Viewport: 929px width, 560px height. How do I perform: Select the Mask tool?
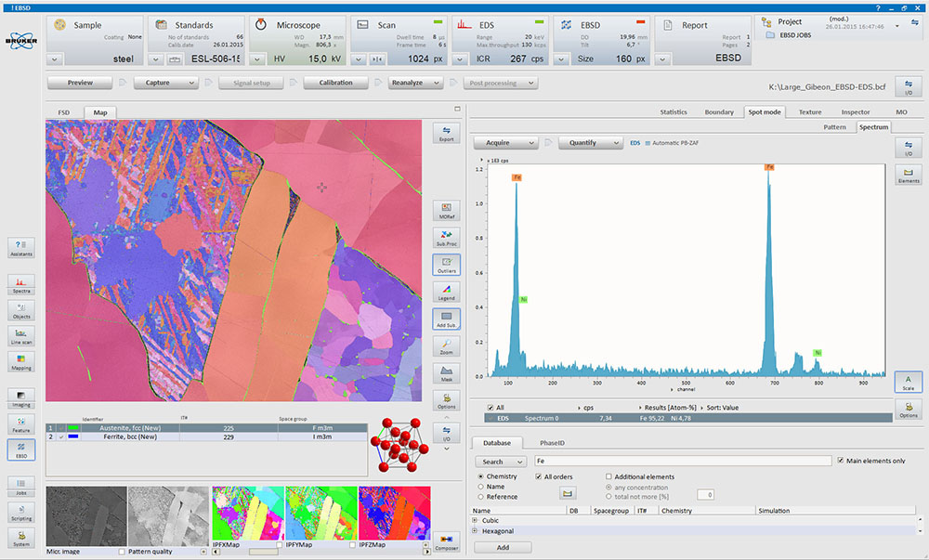click(446, 371)
